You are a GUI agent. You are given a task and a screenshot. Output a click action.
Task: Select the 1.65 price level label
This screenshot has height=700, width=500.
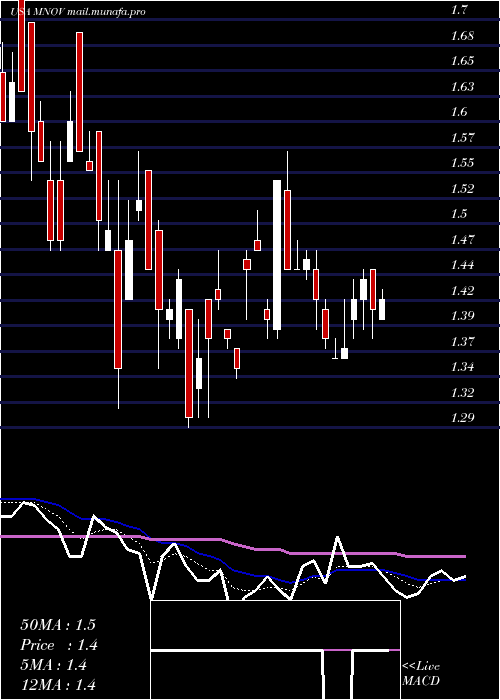pos(462,61)
